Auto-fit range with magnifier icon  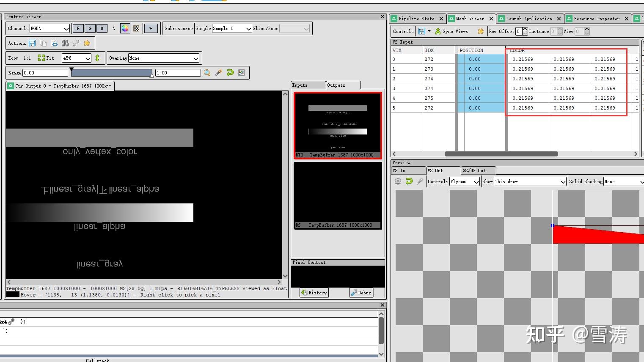click(x=207, y=73)
